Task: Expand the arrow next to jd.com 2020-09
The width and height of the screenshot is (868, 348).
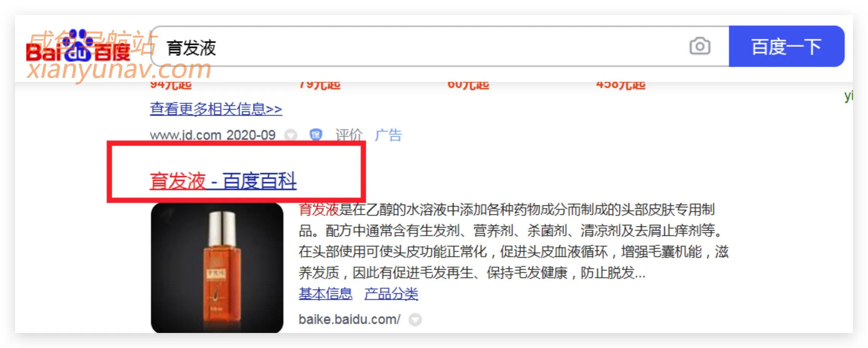Action: 290,135
